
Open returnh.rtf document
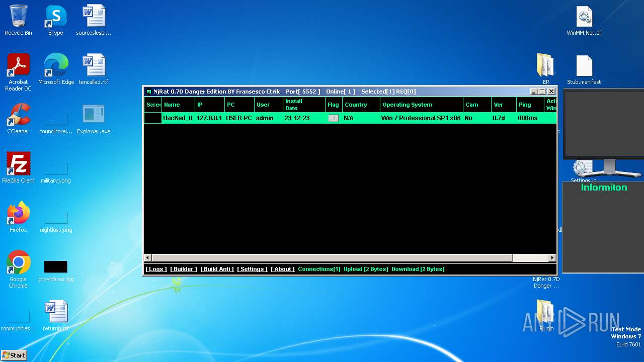coord(56,316)
